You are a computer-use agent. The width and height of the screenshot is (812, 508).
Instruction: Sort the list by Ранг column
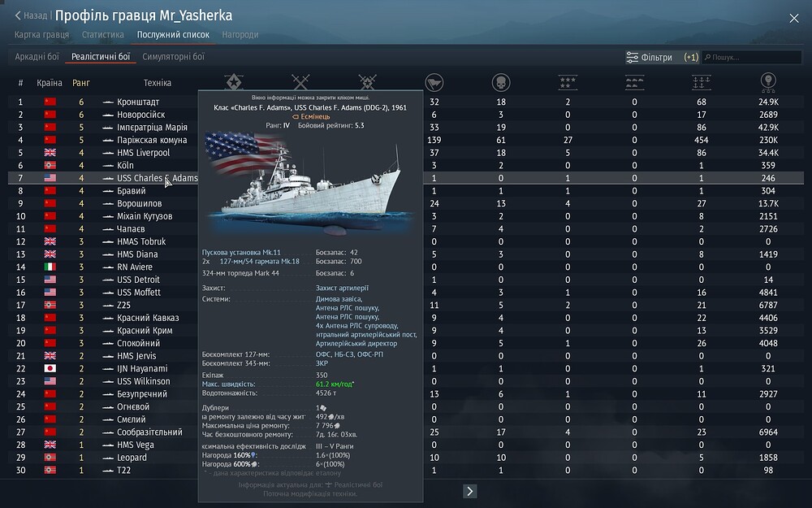point(80,83)
